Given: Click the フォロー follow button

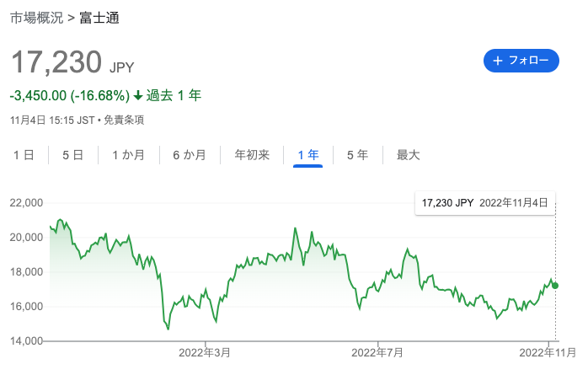Looking at the screenshot, I should 521,61.
